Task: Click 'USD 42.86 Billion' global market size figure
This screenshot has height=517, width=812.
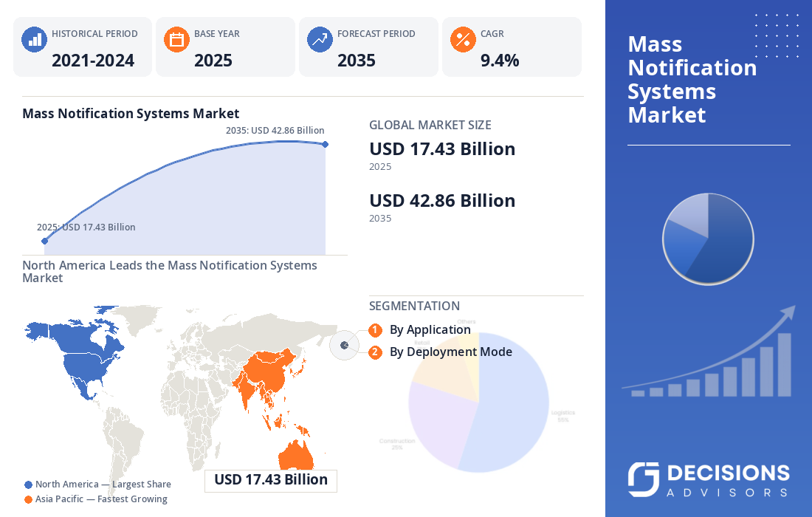Action: pos(442,201)
